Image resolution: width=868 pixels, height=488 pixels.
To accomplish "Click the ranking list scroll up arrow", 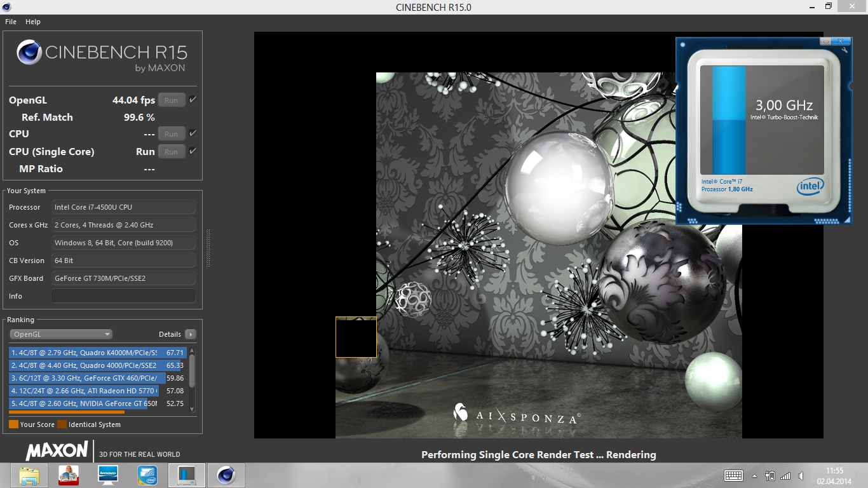I will [x=192, y=350].
